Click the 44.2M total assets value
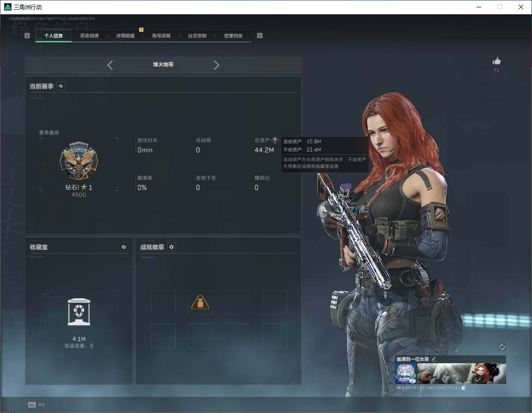 (x=264, y=150)
